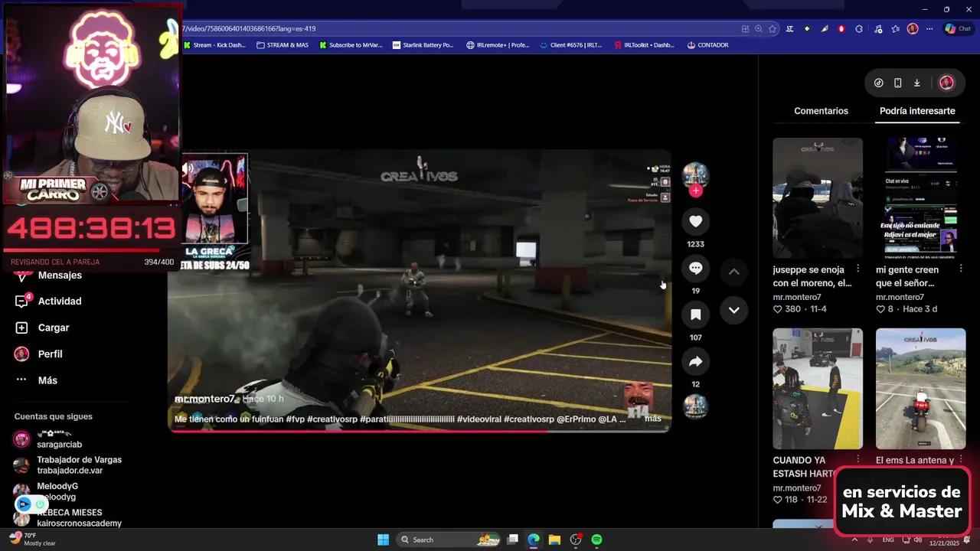Click the apps grid icon in address bar
This screenshot has height=551, width=980.
(745, 29)
